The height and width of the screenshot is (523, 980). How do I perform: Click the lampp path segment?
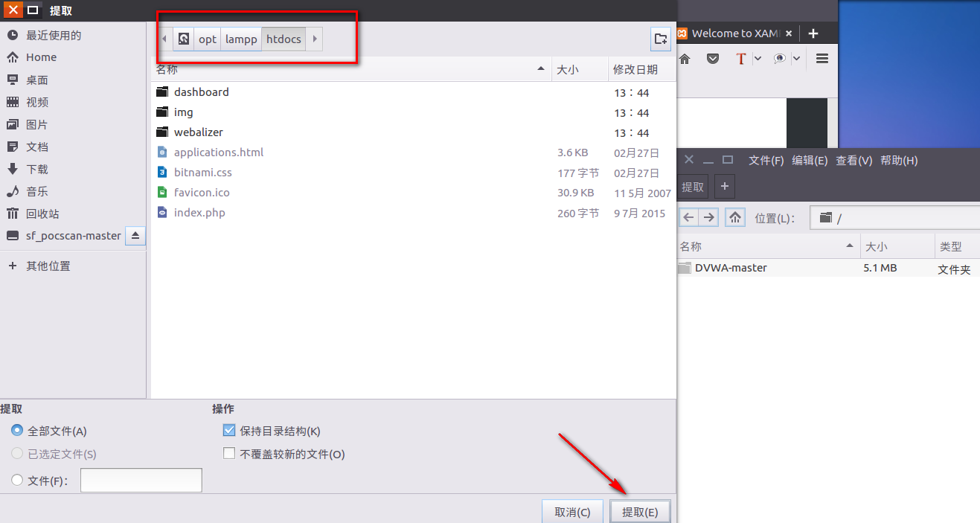241,39
